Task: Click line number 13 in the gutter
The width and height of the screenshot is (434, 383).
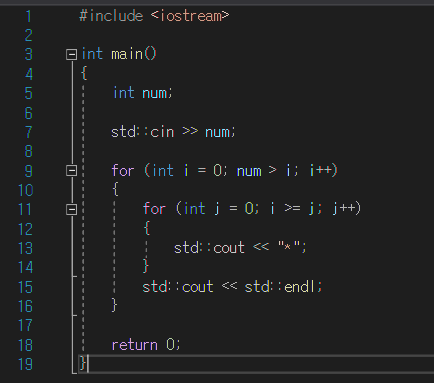Action: pyautogui.click(x=25, y=248)
